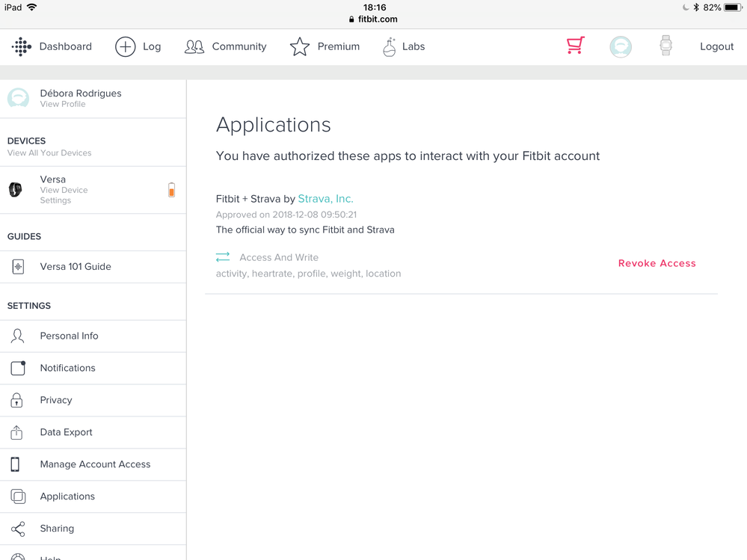747x560 pixels.
Task: Click the Do Not Disturb moon icon
Action: [686, 7]
